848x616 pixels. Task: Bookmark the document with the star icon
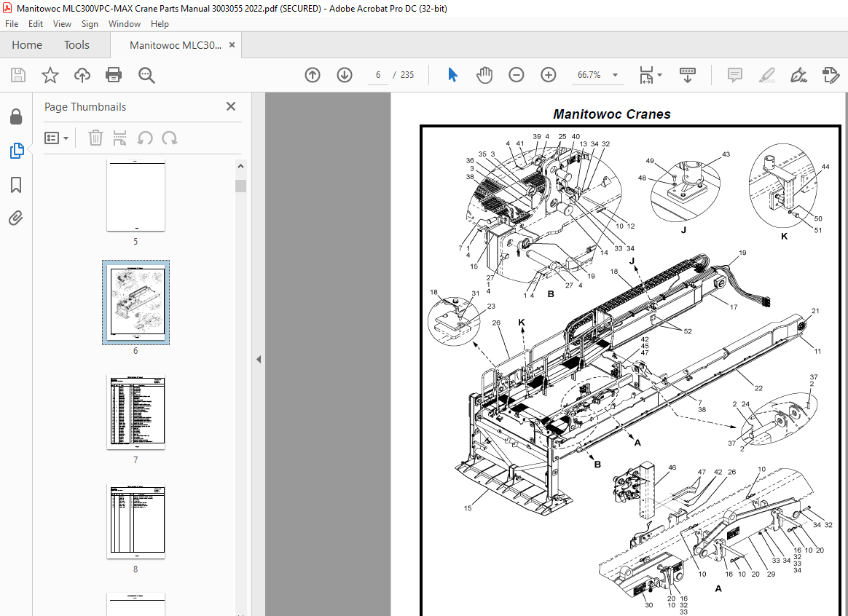(x=50, y=75)
